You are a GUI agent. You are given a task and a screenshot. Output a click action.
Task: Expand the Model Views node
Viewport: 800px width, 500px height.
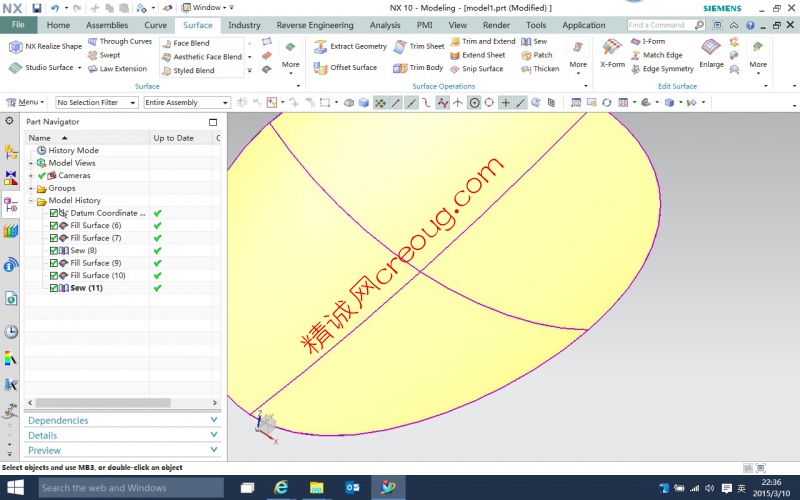pyautogui.click(x=31, y=163)
